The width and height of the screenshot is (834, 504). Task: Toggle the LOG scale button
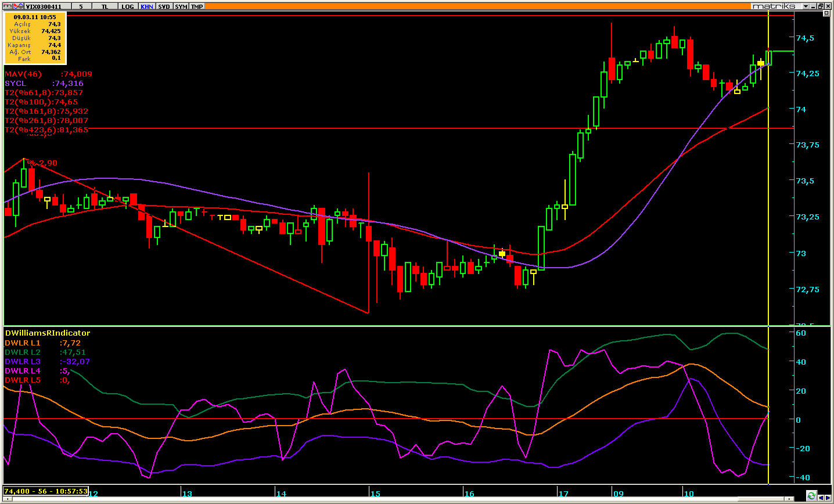click(x=128, y=6)
